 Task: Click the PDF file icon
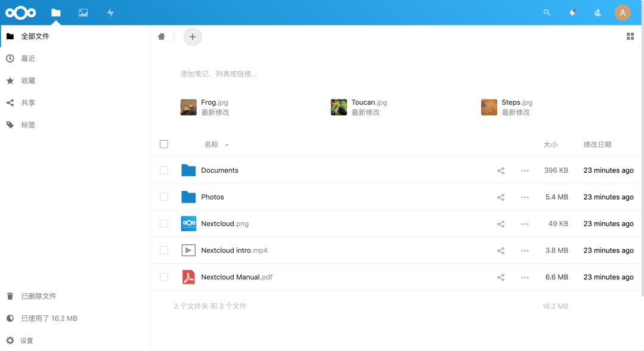[x=188, y=277]
